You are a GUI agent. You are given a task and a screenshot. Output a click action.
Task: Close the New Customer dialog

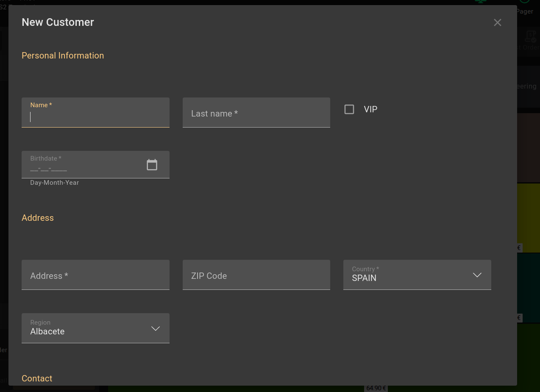coord(497,22)
